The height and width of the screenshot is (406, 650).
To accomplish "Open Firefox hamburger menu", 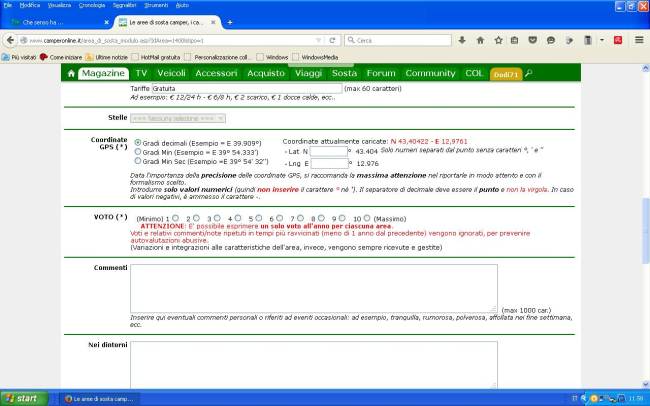I will (639, 40).
